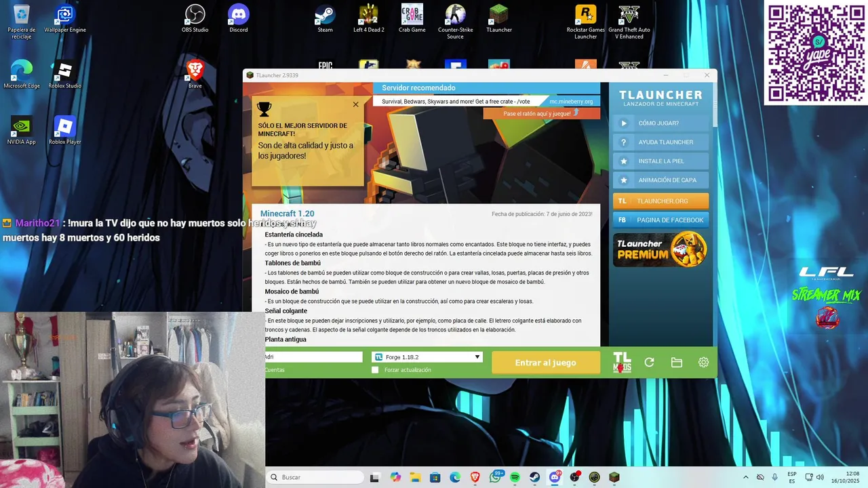Select the Left 4 Dead 2 shortcut
Screen dimensions: 868x488
pyautogui.click(x=369, y=19)
